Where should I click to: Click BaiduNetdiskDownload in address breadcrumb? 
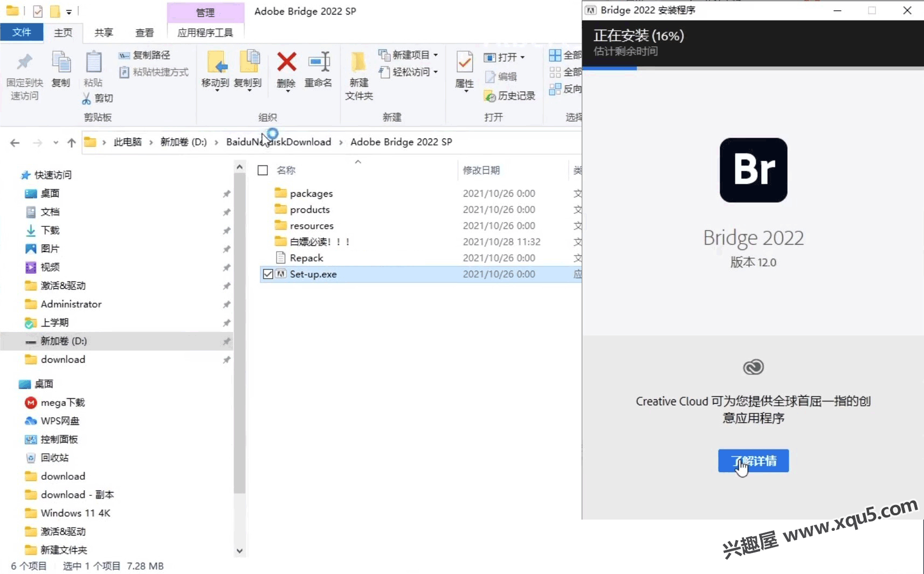click(x=279, y=142)
